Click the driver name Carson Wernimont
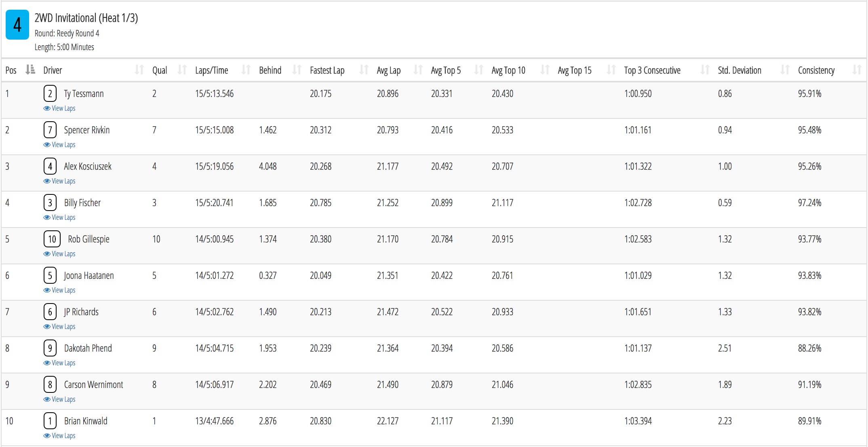Image resolution: width=868 pixels, height=447 pixels. click(93, 385)
